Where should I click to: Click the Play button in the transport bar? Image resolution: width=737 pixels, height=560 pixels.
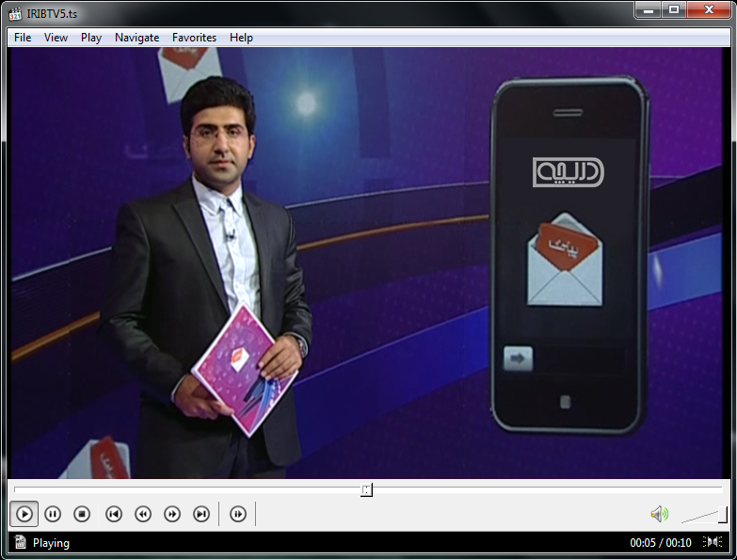(24, 514)
